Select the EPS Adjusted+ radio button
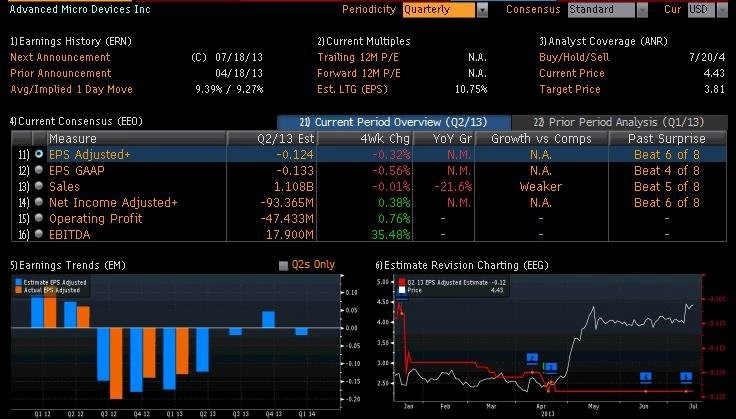The height and width of the screenshot is (419, 736). (38, 154)
